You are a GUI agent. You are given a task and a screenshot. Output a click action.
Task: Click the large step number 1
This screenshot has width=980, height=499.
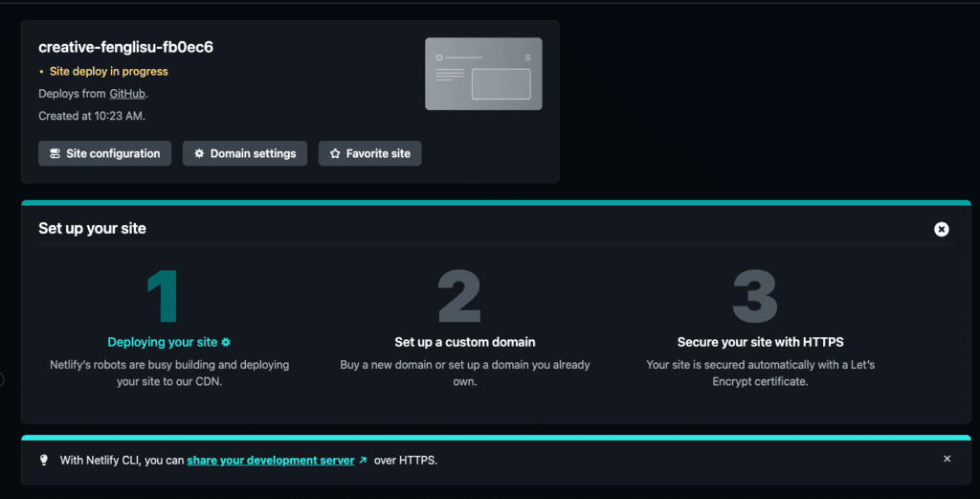tap(163, 296)
